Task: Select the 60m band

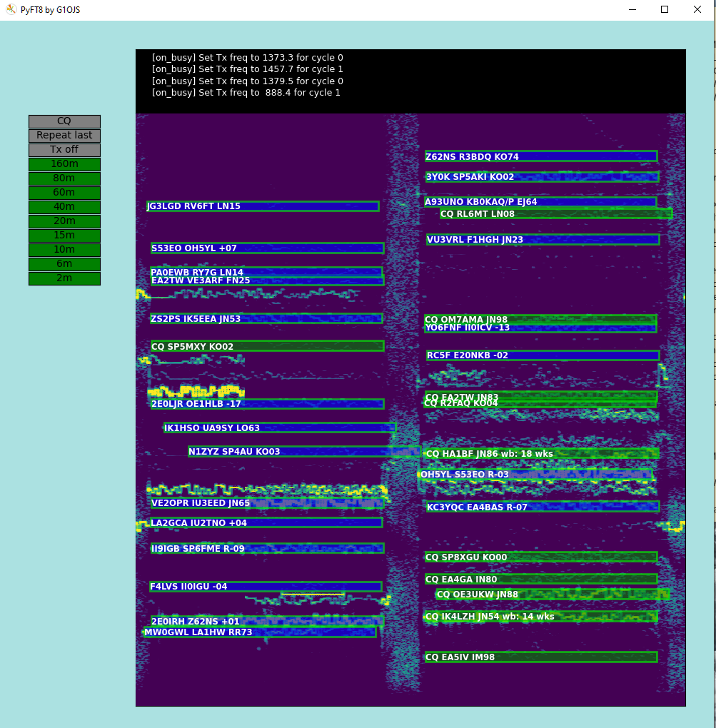Action: 64,193
